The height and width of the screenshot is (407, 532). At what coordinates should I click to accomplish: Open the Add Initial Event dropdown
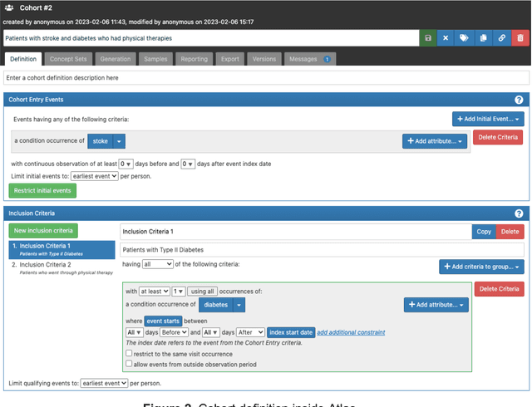coord(488,120)
